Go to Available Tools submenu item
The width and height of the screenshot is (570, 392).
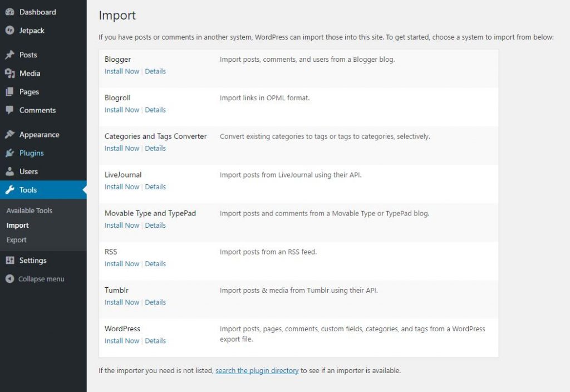30,210
